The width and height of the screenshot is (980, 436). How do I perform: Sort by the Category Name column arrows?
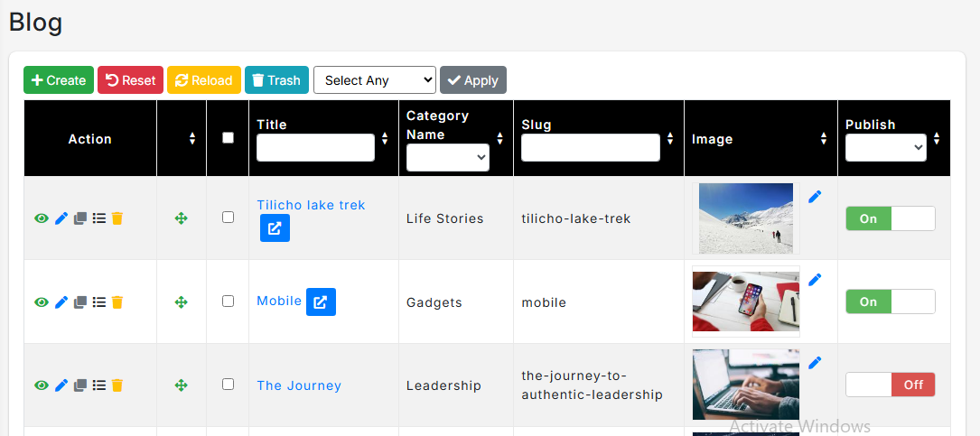[x=500, y=139]
